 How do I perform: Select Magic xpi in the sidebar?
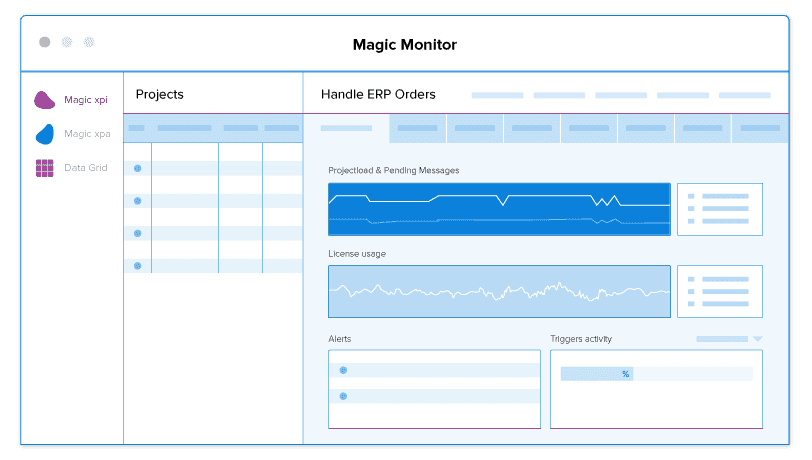point(86,100)
